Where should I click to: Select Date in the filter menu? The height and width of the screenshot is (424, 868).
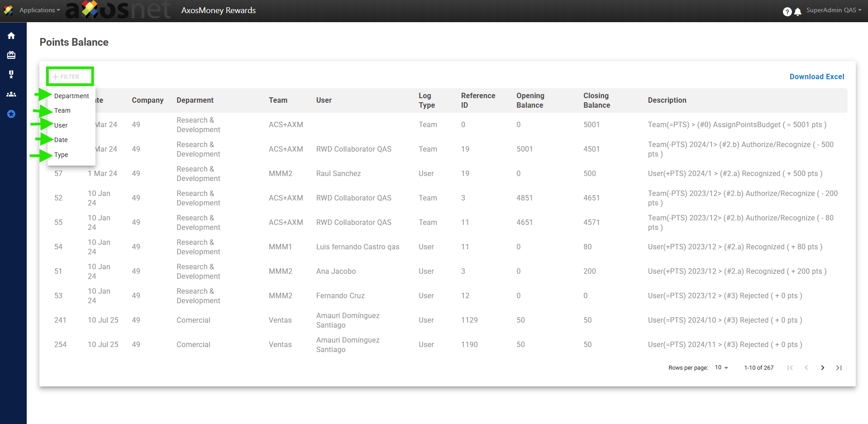click(61, 140)
